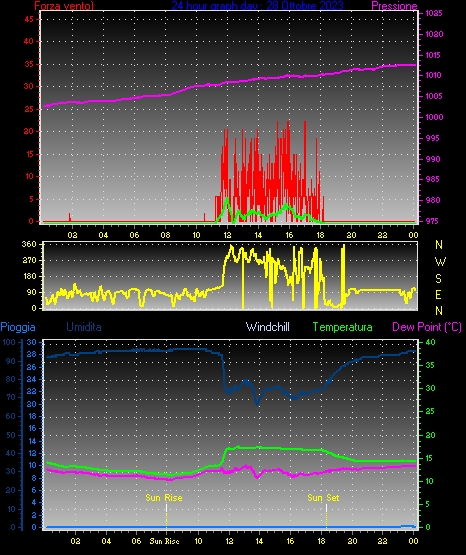
Task: Click the 1025 pressure scale value
Action: coord(434,13)
